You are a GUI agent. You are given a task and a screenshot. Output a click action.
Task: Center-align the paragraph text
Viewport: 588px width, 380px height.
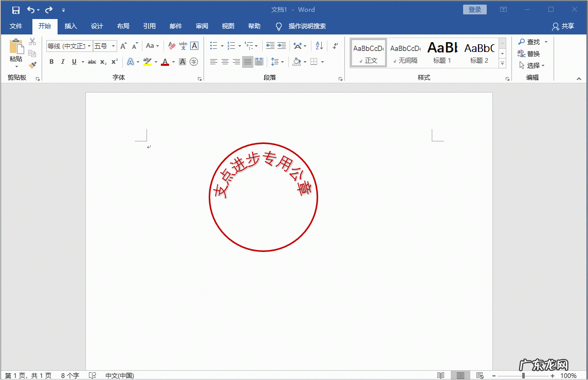pyautogui.click(x=225, y=62)
